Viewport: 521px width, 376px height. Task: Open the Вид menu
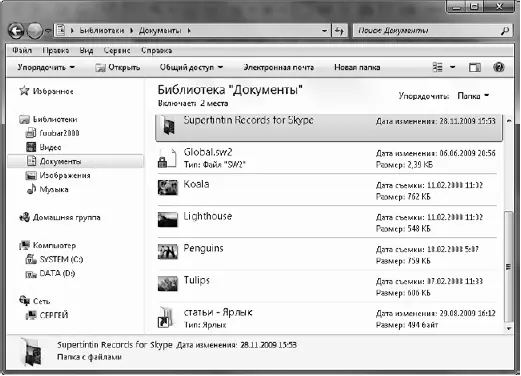pos(86,50)
